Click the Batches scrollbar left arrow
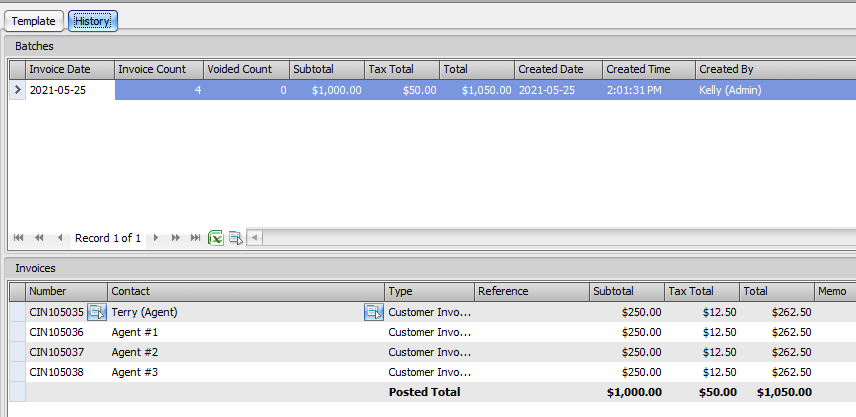The width and height of the screenshot is (856, 417). point(254,238)
